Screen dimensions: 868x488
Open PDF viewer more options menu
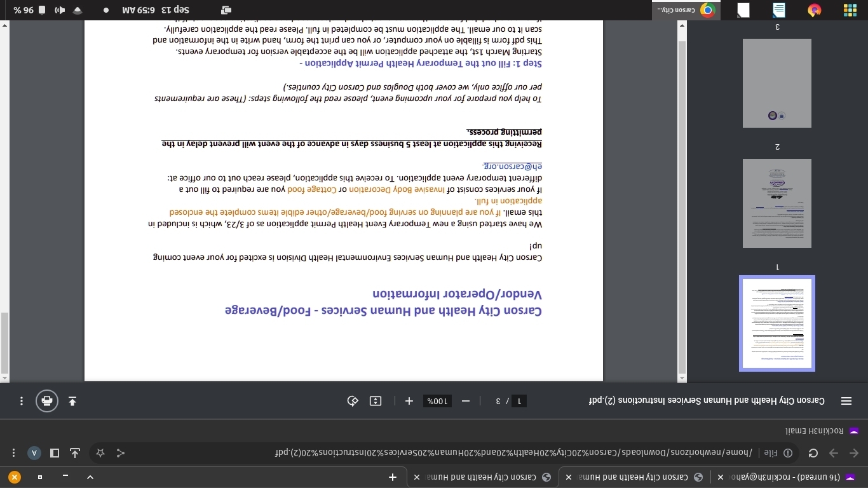point(22,401)
